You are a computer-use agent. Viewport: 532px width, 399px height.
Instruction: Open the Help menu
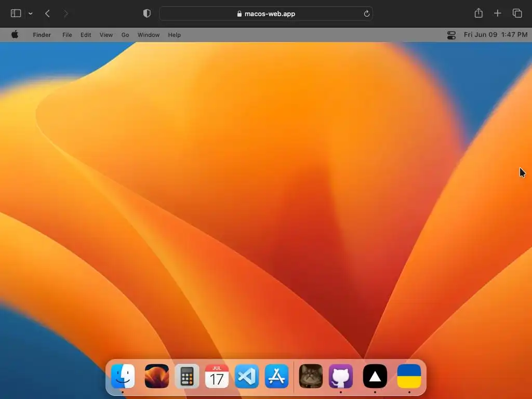[x=175, y=35]
